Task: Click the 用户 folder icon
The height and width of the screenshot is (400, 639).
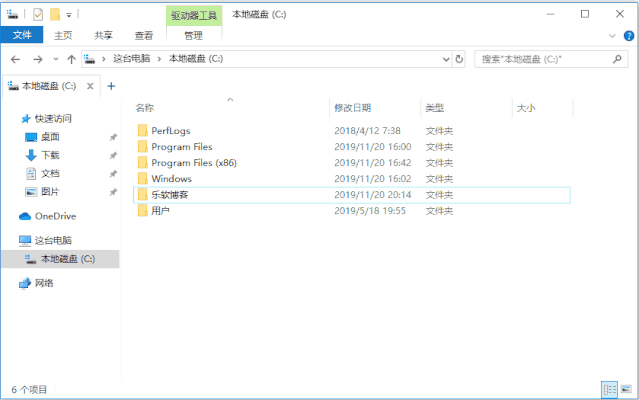Action: pos(143,211)
